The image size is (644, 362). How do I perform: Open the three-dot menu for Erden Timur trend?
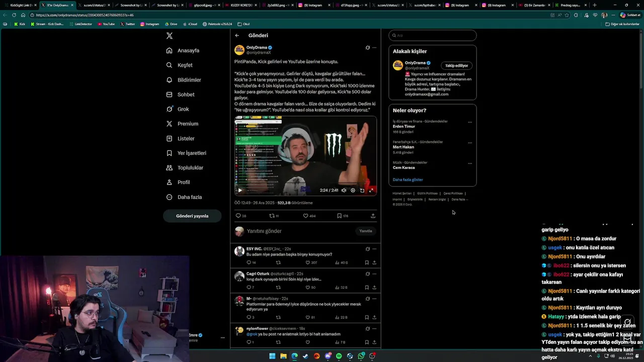coord(470,122)
